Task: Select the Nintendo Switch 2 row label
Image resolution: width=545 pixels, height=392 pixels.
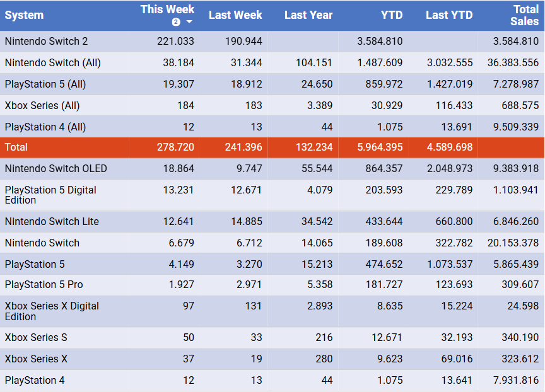Action: (46, 42)
